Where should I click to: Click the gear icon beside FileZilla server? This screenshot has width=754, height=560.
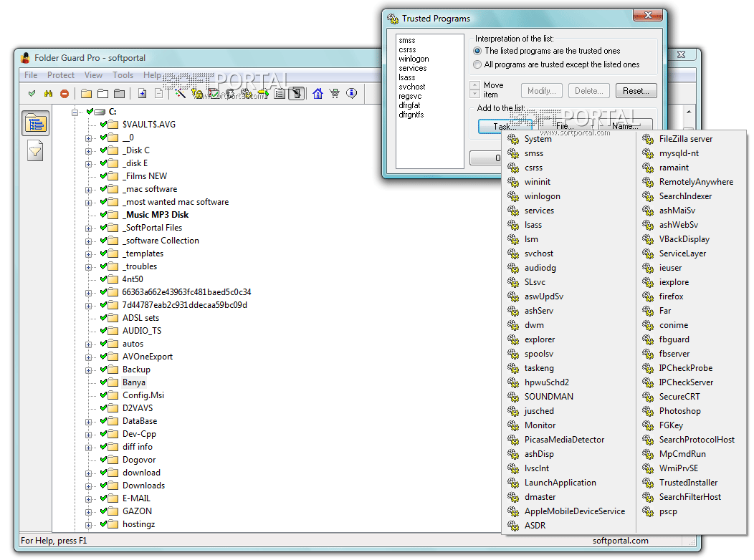point(648,139)
